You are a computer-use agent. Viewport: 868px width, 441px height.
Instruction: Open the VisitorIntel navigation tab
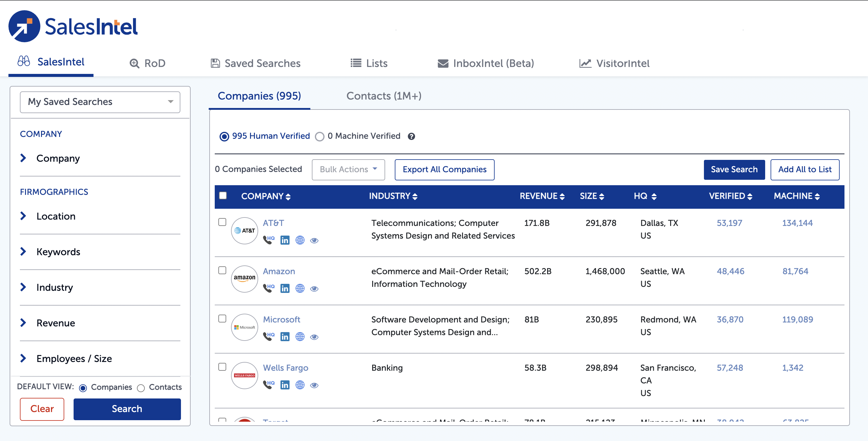[614, 63]
